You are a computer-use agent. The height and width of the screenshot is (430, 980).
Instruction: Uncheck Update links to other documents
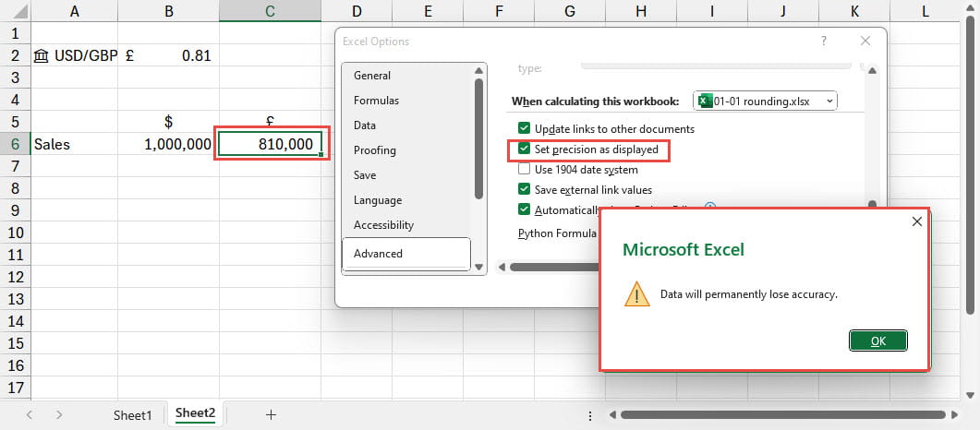point(525,129)
